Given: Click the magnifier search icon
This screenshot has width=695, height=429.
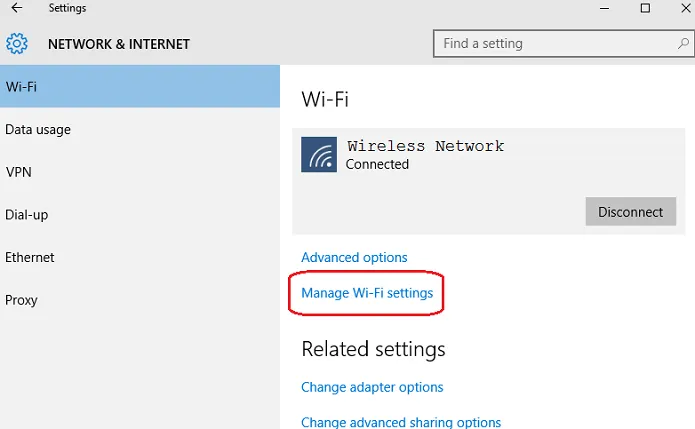Looking at the screenshot, I should point(683,44).
